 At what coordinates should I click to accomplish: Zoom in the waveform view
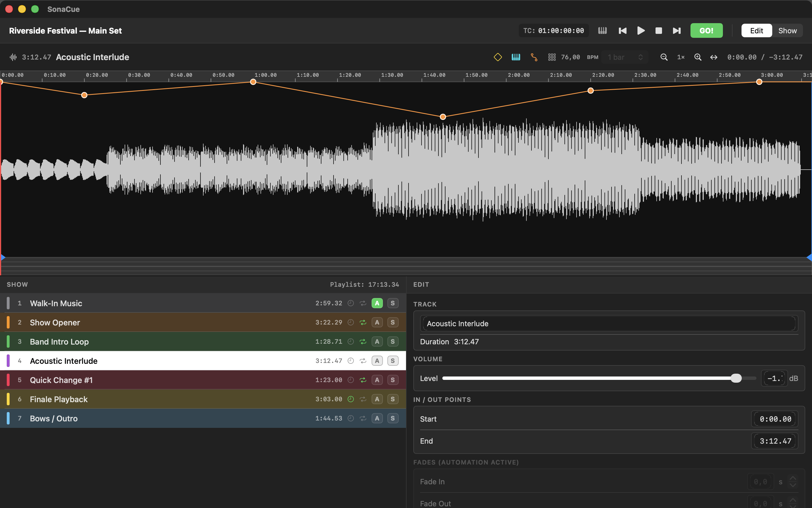(698, 57)
